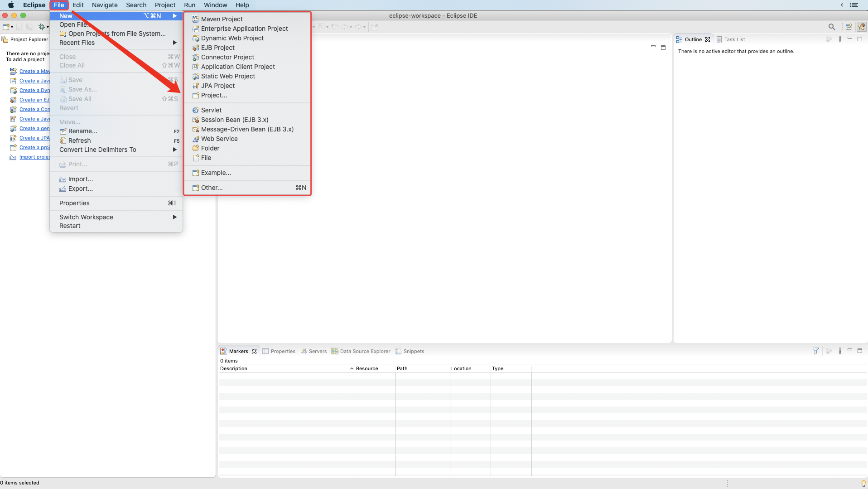Viewport: 868px width, 489px height.
Task: Open dropdown arrow beside Debug icon
Action: [48, 27]
